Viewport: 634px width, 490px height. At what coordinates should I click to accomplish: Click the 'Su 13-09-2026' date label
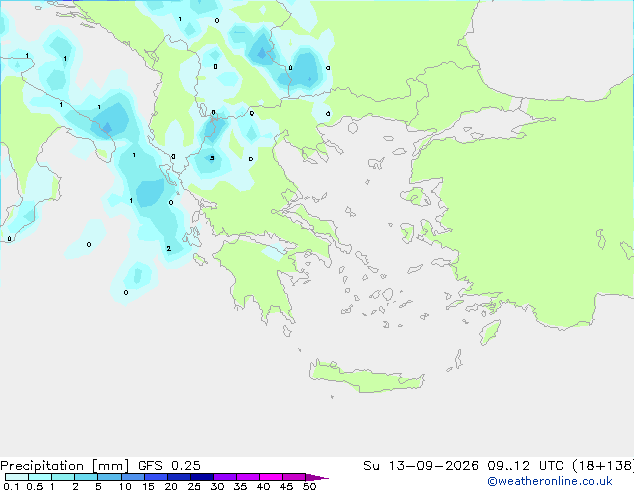[x=421, y=466]
